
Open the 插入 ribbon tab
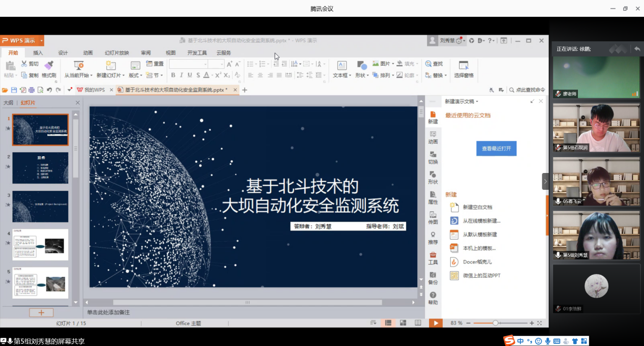tap(38, 52)
